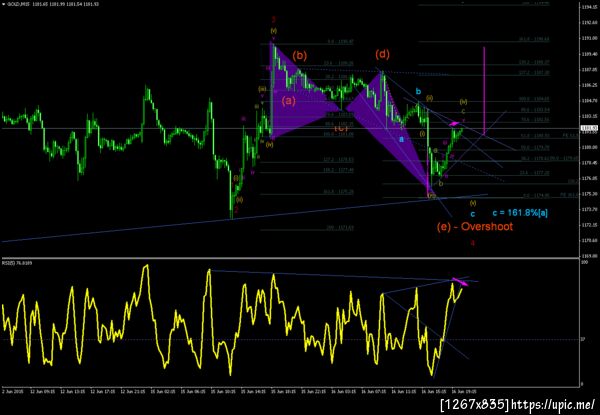Screen dimensions: 600x415
Task: Click the "12 Jun 13:15" time axis label
Action: [x=72, y=392]
